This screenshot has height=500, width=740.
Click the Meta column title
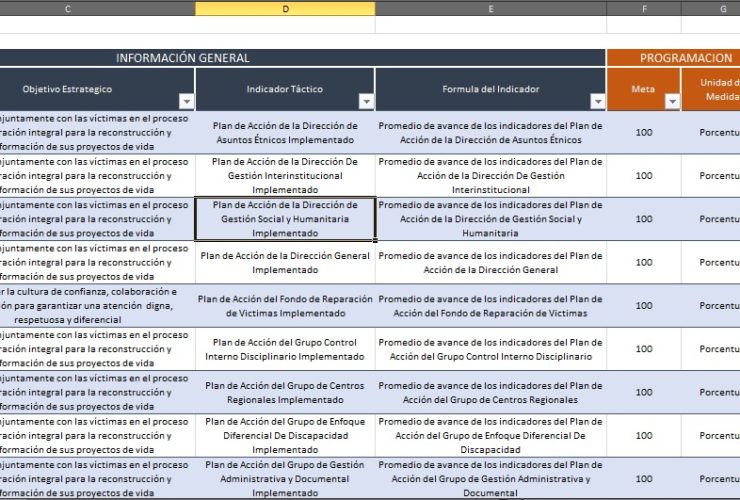click(x=643, y=89)
